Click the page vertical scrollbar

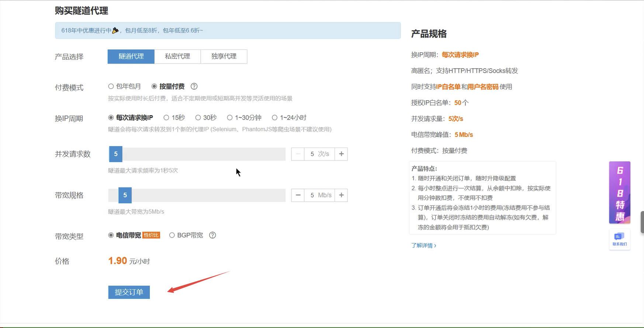(x=642, y=222)
